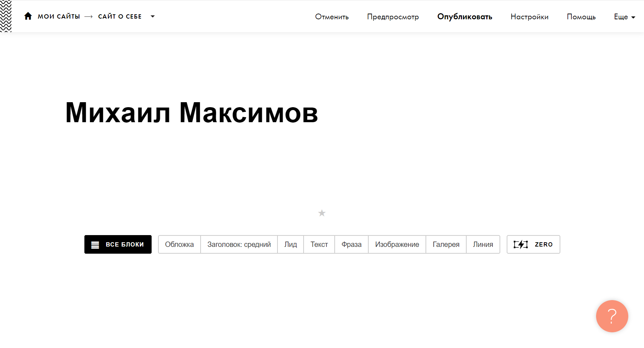
Task: Expand the page dropdown arrow after Сайт о себе
Action: (x=153, y=16)
